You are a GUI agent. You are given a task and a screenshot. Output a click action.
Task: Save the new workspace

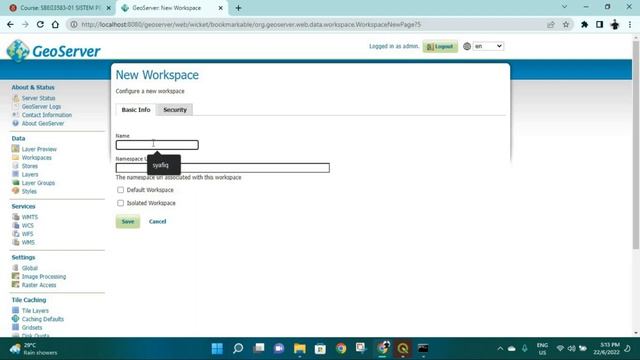click(x=128, y=221)
